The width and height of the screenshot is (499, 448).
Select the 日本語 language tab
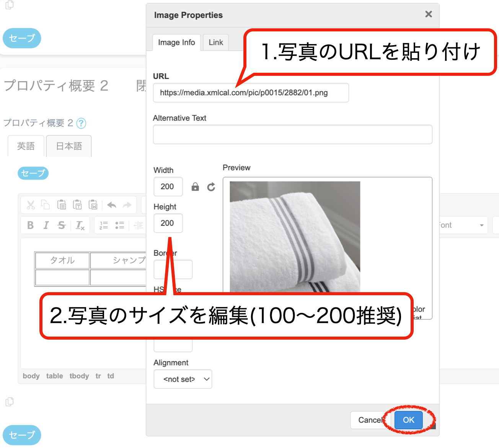[x=69, y=146]
